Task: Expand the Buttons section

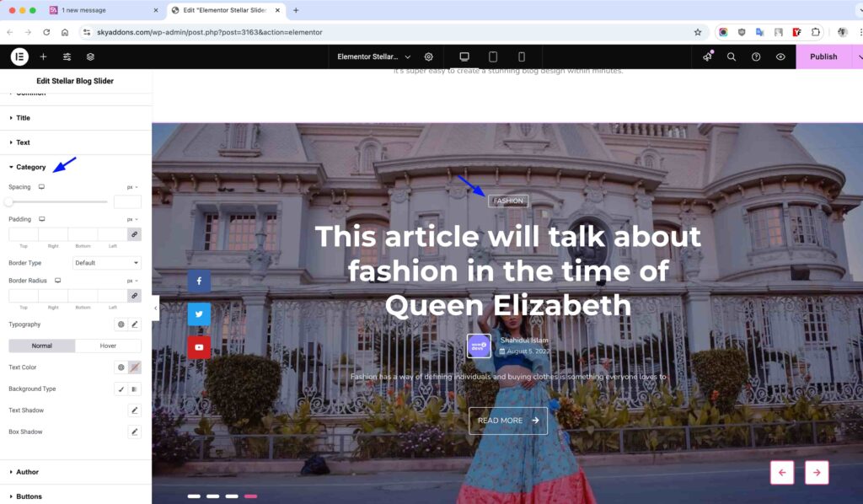Action: tap(76, 496)
